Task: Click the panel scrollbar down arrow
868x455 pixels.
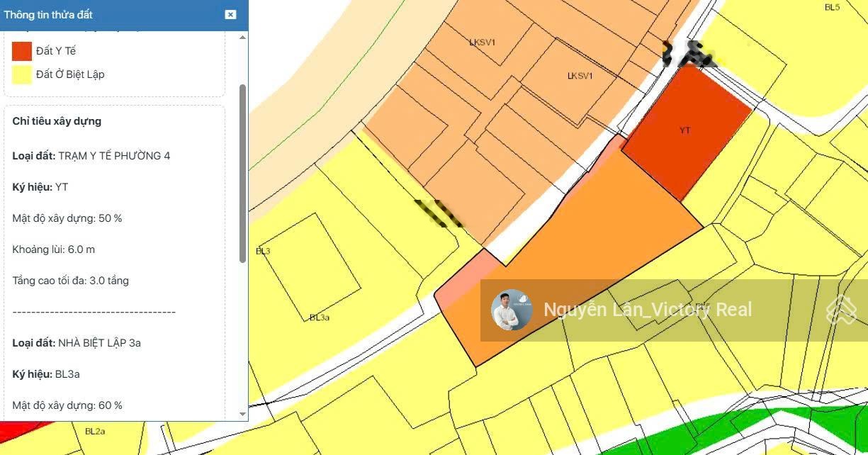Action: 243,414
